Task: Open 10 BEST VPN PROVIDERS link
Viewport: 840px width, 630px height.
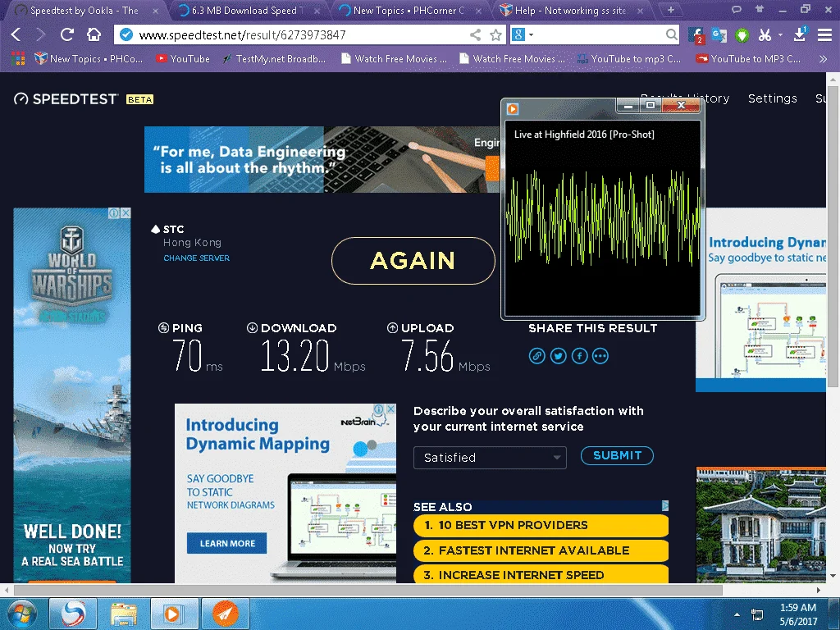Action: pos(541,525)
